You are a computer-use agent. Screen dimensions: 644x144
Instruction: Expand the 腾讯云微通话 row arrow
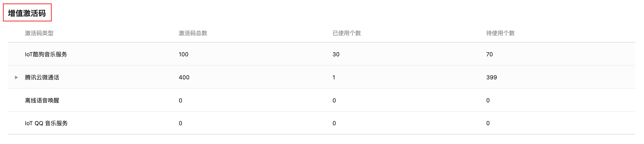[x=16, y=77]
